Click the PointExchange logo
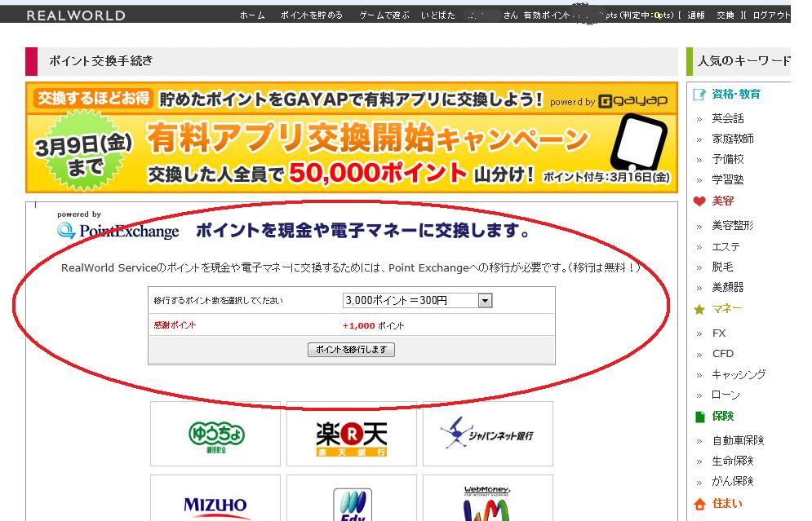812x521 pixels. [x=118, y=231]
